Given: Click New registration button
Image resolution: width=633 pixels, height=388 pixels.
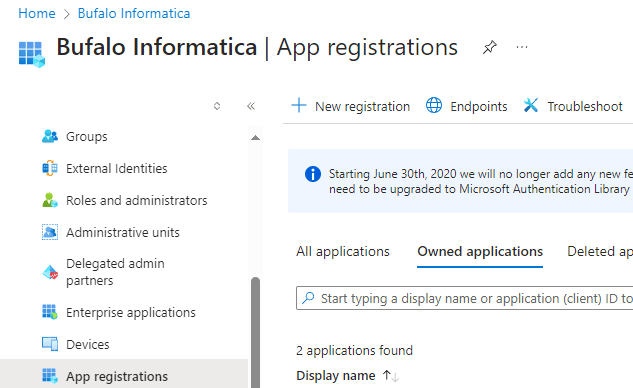Looking at the screenshot, I should [x=350, y=106].
